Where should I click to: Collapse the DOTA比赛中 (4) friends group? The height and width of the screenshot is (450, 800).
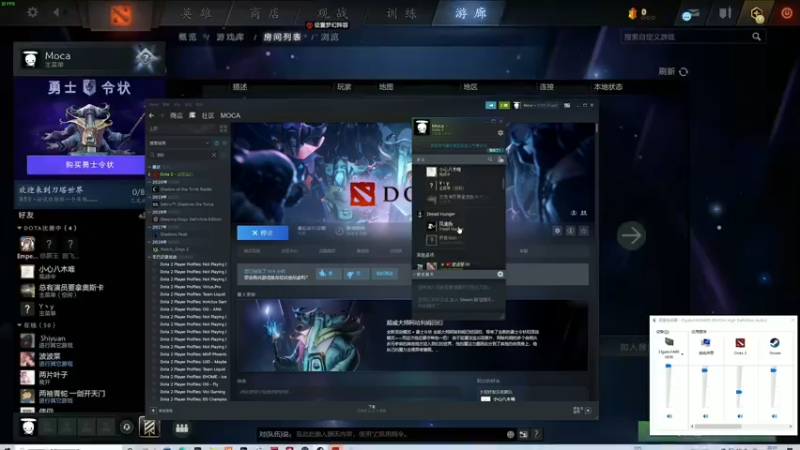(x=19, y=228)
